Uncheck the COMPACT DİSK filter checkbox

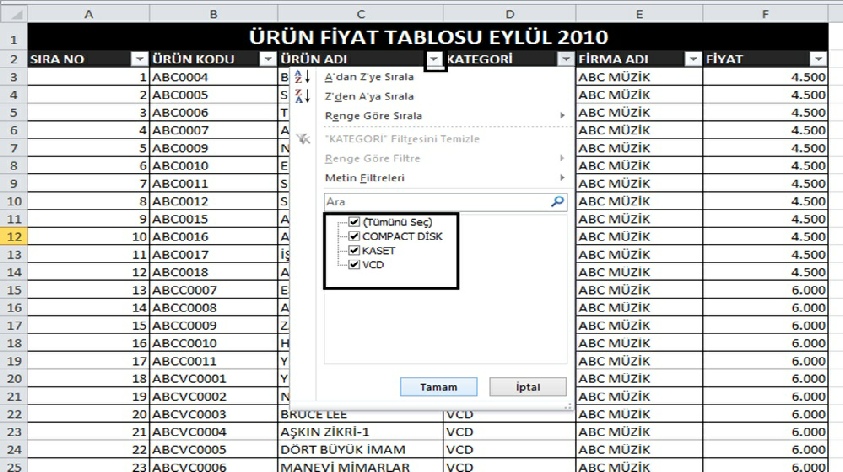click(x=354, y=236)
